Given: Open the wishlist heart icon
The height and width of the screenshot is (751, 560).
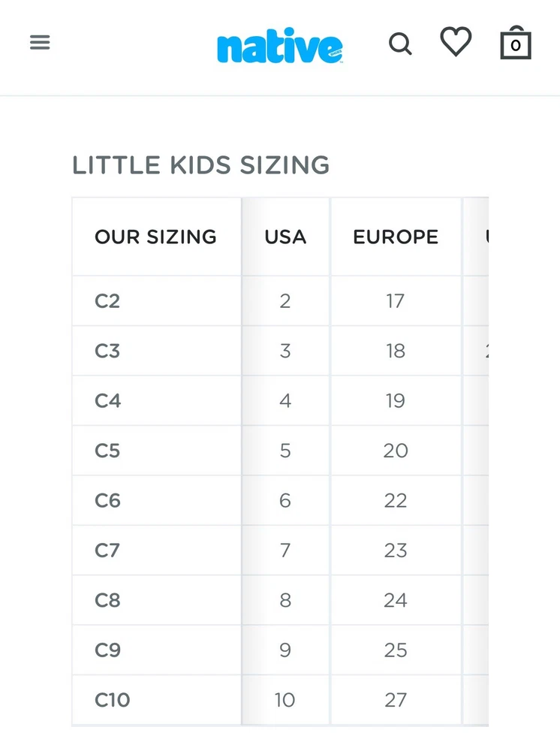Looking at the screenshot, I should tap(456, 42).
